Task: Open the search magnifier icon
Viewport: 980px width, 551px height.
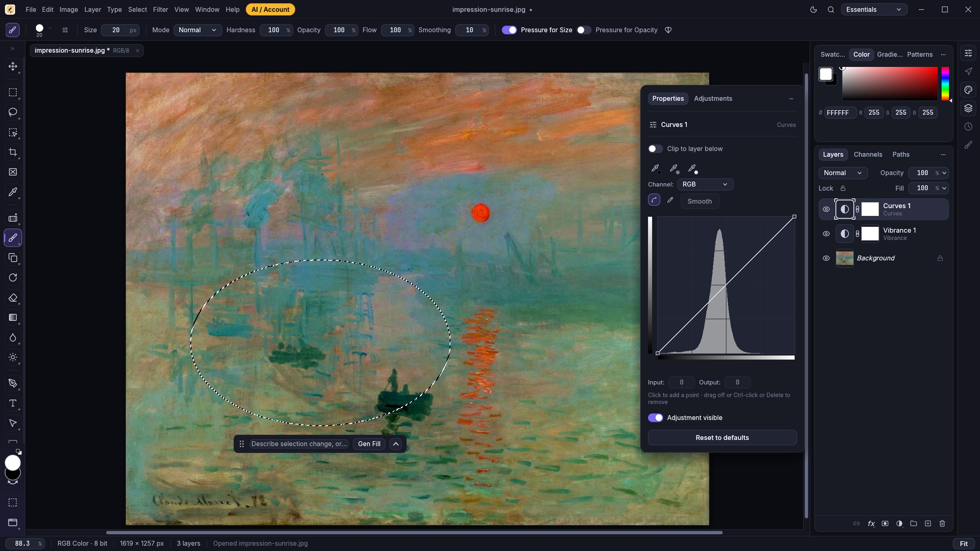Action: coord(831,9)
